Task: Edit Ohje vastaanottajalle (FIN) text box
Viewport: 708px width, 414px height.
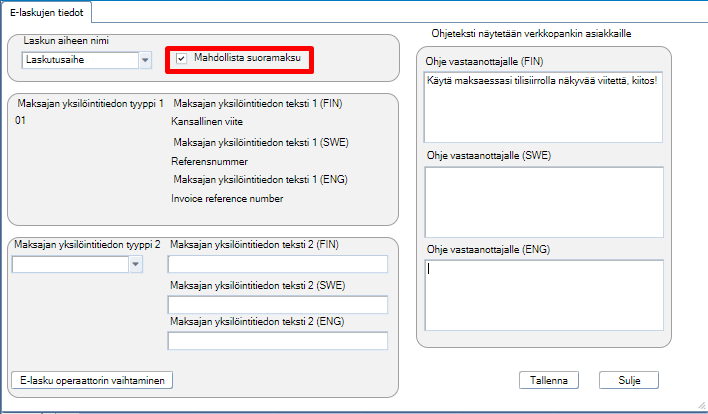Action: pos(543,107)
